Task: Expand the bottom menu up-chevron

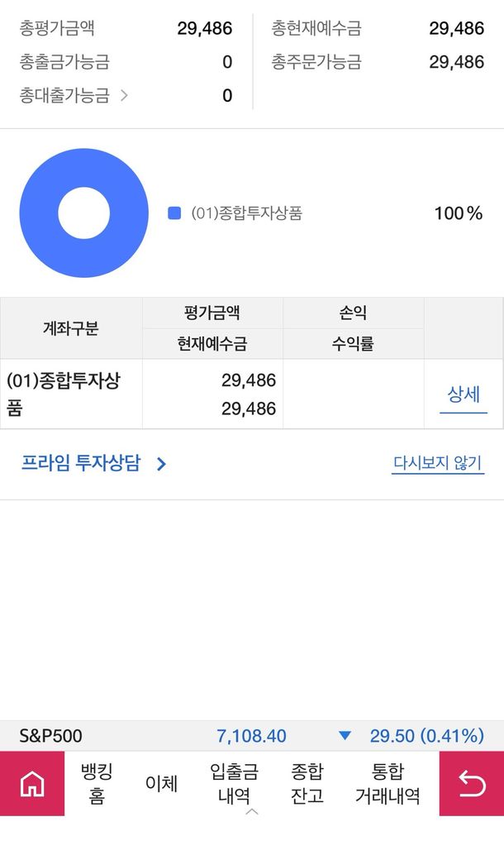Action: [252, 811]
